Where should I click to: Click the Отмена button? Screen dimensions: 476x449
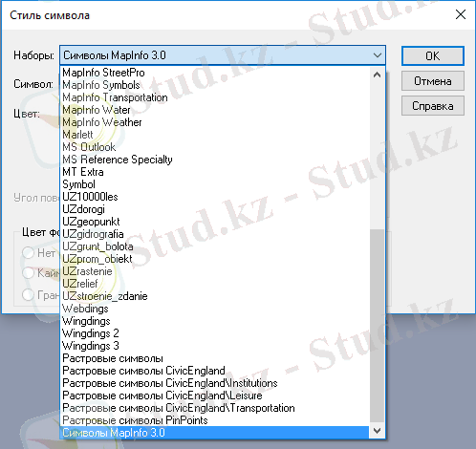coord(433,81)
